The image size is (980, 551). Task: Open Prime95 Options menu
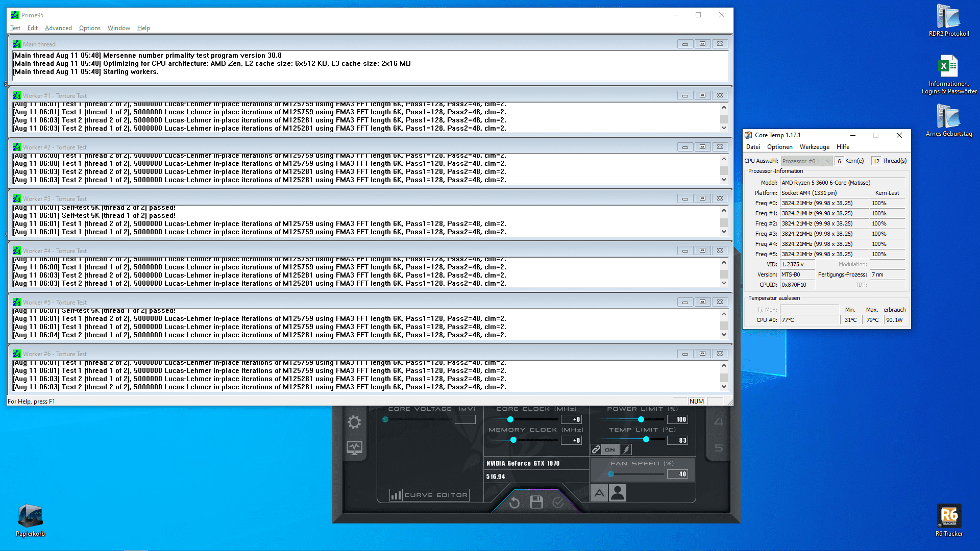[90, 28]
